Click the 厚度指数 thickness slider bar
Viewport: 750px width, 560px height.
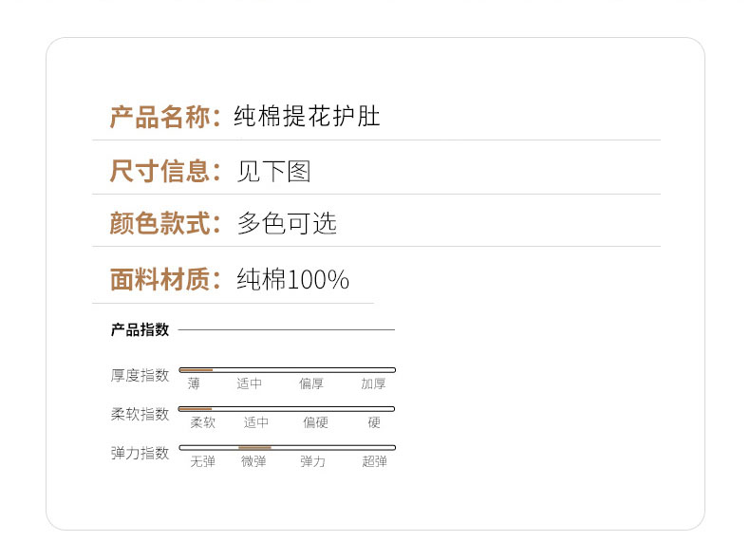point(287,369)
